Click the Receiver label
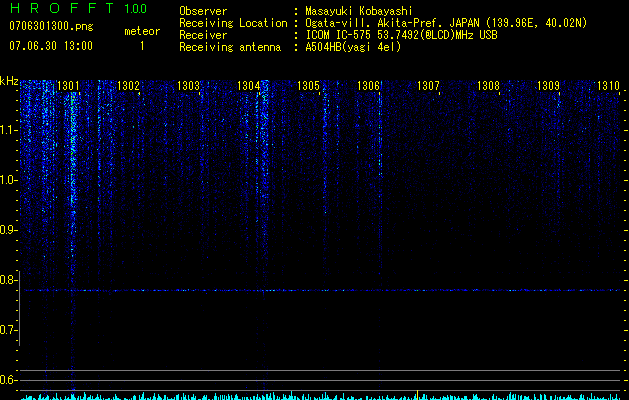Image resolution: width=629 pixels, height=400 pixels. [203, 35]
